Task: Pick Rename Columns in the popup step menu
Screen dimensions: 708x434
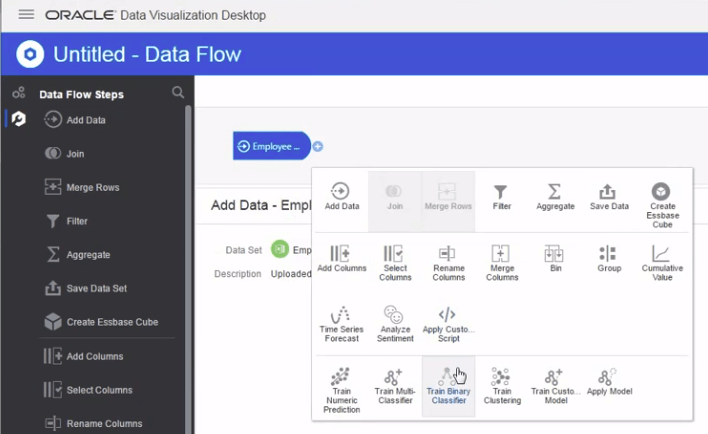Action: click(448, 263)
